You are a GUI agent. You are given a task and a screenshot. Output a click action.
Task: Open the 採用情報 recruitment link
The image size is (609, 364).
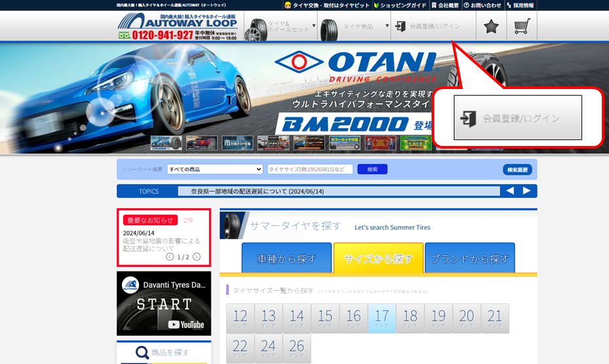tap(520, 5)
